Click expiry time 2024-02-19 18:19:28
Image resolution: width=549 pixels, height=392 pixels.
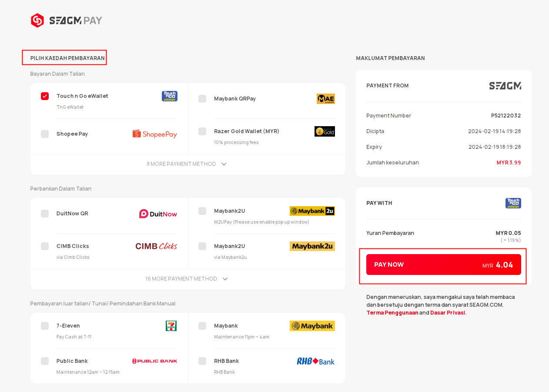click(x=495, y=147)
